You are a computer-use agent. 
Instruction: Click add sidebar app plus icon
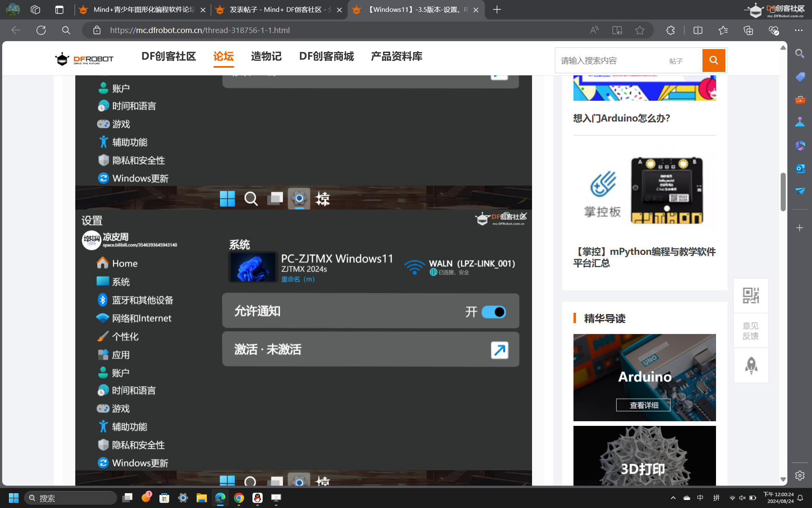tap(800, 228)
